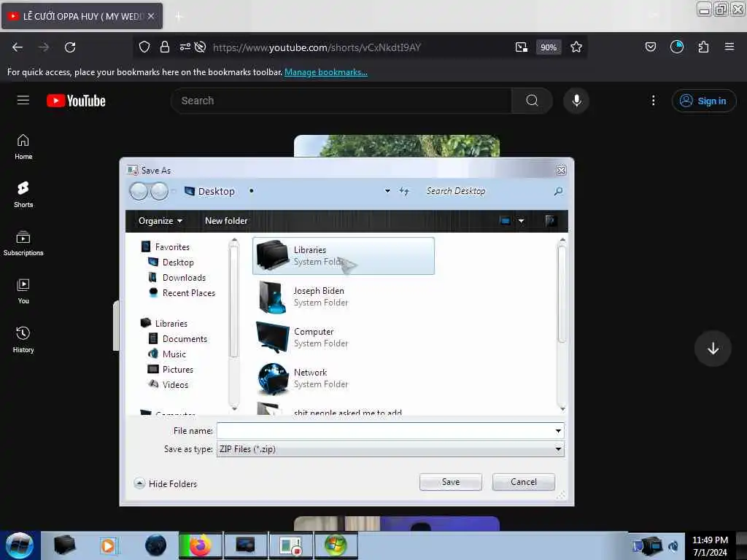Select Downloads under Favorites
Image resolution: width=747 pixels, height=560 pixels.
[184, 278]
